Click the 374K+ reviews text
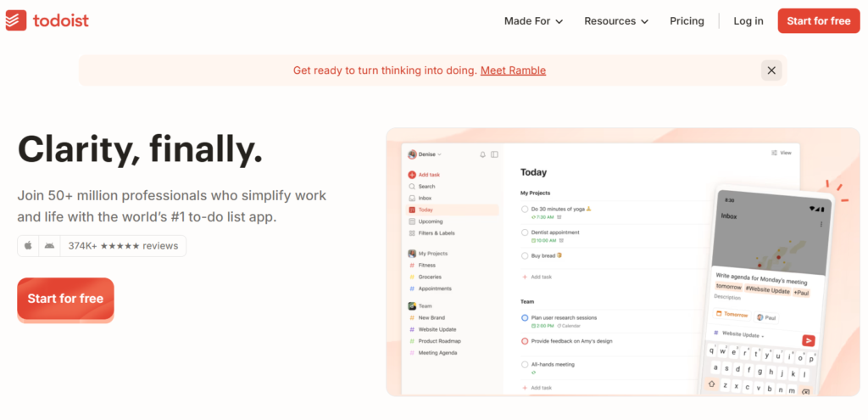The image size is (868, 420). 123,245
